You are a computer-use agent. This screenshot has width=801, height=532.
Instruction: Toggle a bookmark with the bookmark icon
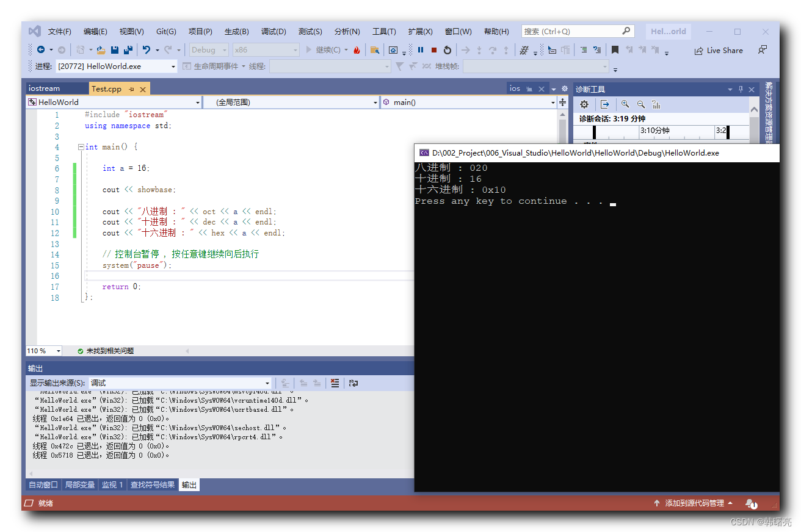[615, 51]
